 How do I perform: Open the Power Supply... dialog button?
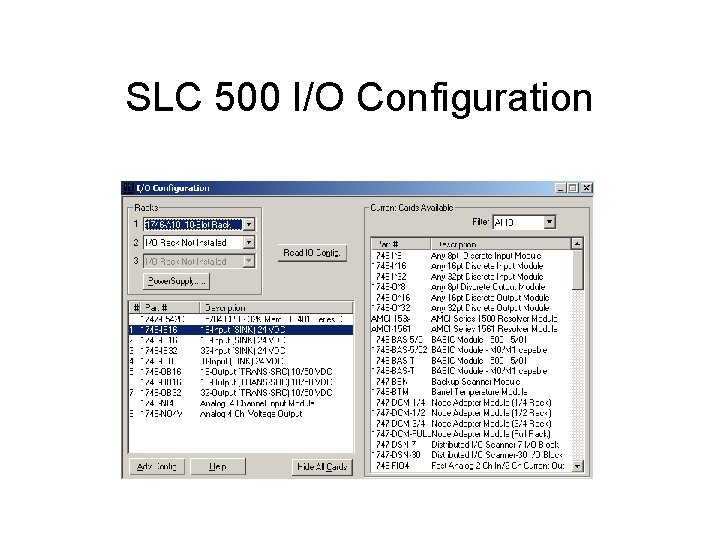coord(176,281)
